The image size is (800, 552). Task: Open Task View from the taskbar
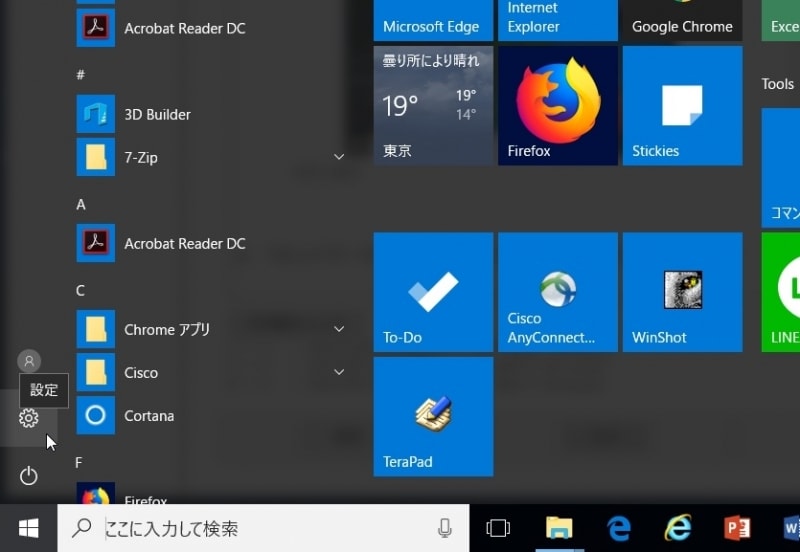pos(497,528)
